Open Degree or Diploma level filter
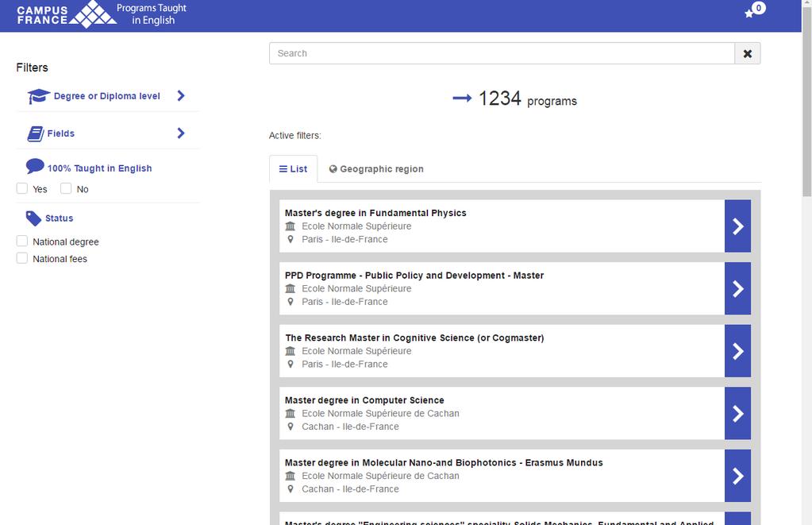 [x=106, y=96]
